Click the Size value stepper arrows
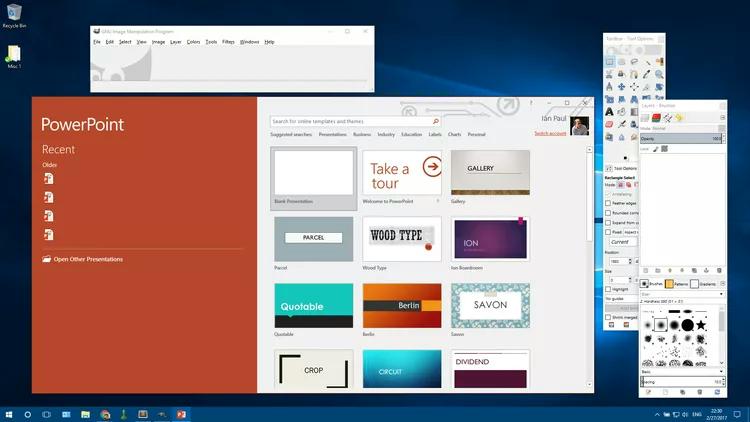The height and width of the screenshot is (422, 750). (x=630, y=280)
